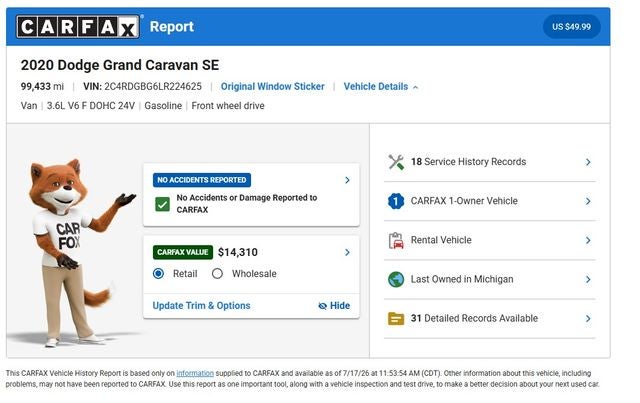Click the wrench Service History icon

coord(396,162)
